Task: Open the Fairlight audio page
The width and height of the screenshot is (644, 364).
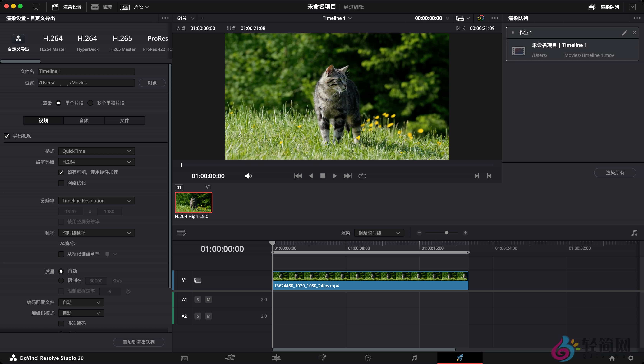Action: pyautogui.click(x=414, y=358)
